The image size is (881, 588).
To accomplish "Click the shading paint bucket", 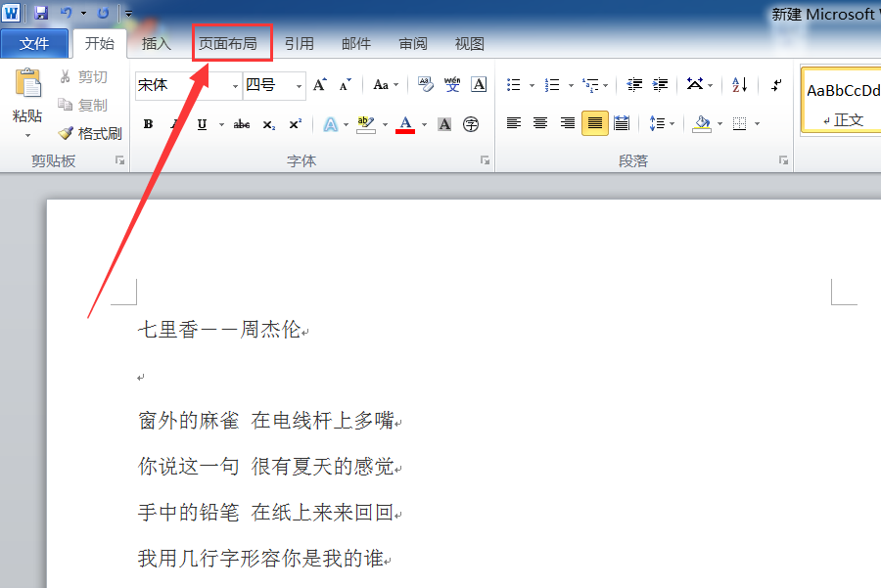I will (x=702, y=123).
